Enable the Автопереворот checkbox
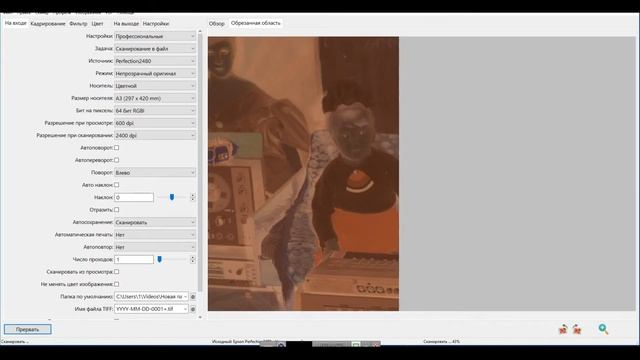This screenshot has width=640, height=360. (116, 160)
